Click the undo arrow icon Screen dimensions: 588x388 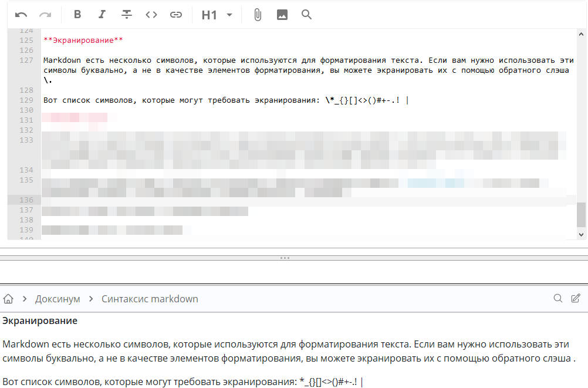point(21,15)
